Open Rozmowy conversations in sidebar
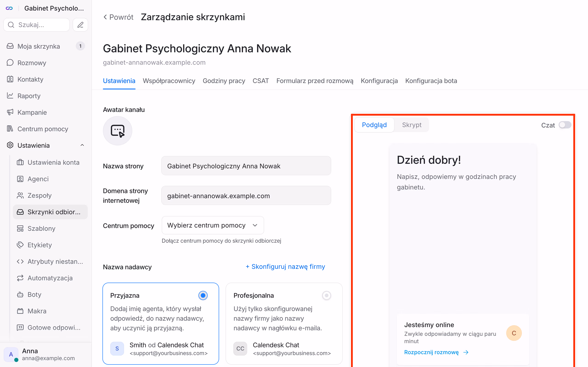This screenshot has height=367, width=588. coord(32,63)
